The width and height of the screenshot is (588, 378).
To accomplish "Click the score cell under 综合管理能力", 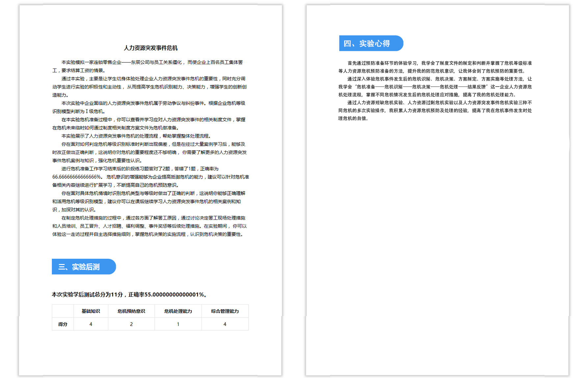I will point(225,324).
